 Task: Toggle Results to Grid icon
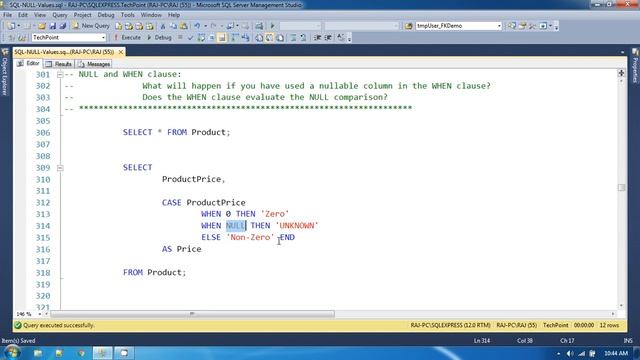pos(269,38)
